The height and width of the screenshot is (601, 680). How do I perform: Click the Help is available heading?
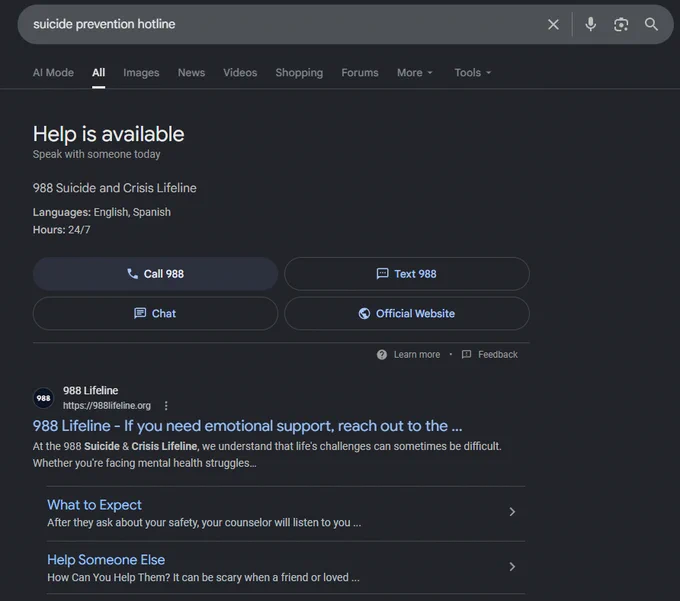click(108, 134)
